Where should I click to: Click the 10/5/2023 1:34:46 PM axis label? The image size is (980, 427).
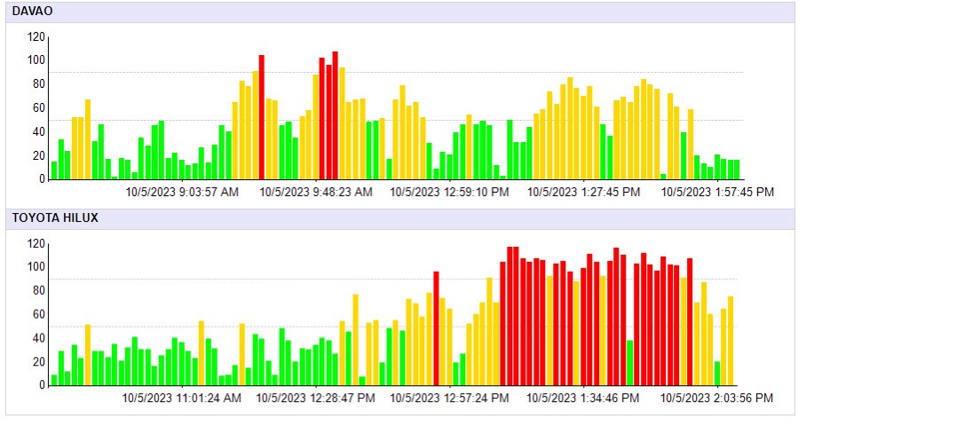(x=582, y=399)
